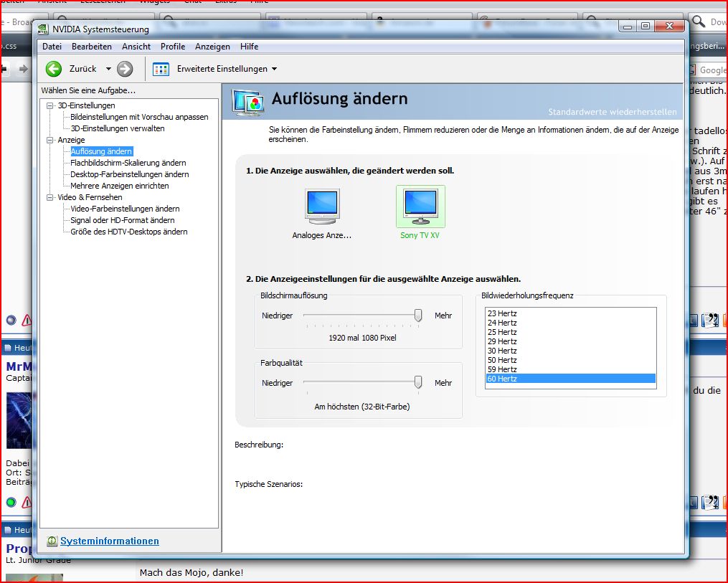
Task: Open Erweiterte Einstellungen dropdown arrow
Action: tap(275, 69)
